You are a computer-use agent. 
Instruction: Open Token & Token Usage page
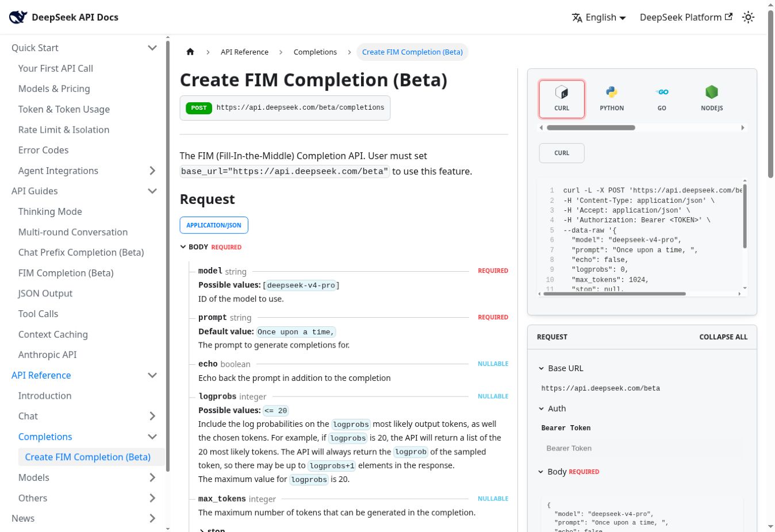tap(64, 109)
